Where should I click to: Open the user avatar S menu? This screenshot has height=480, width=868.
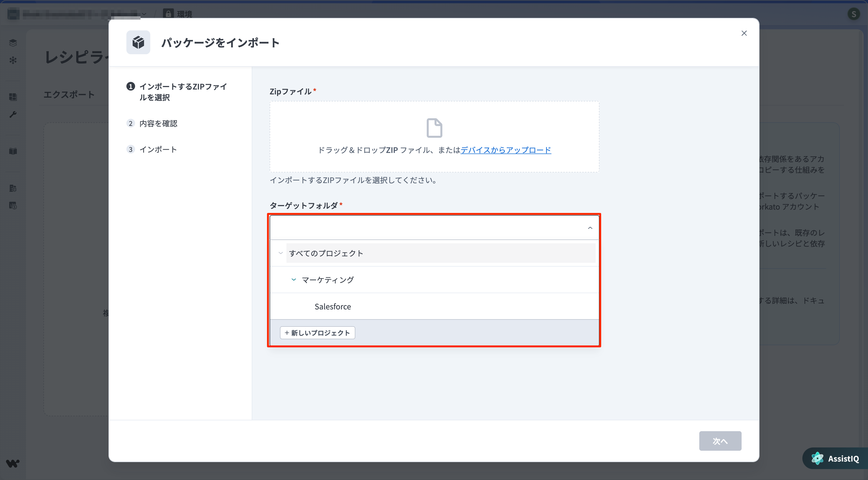pyautogui.click(x=854, y=14)
